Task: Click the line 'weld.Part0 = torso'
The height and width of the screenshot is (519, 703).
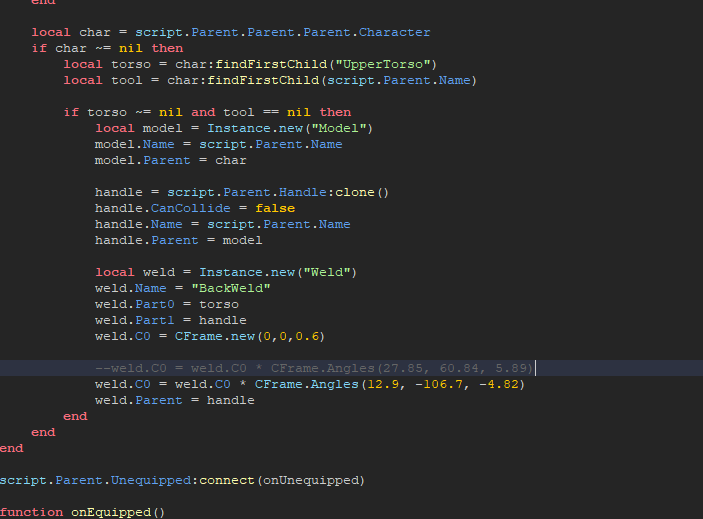Action: 166,305
